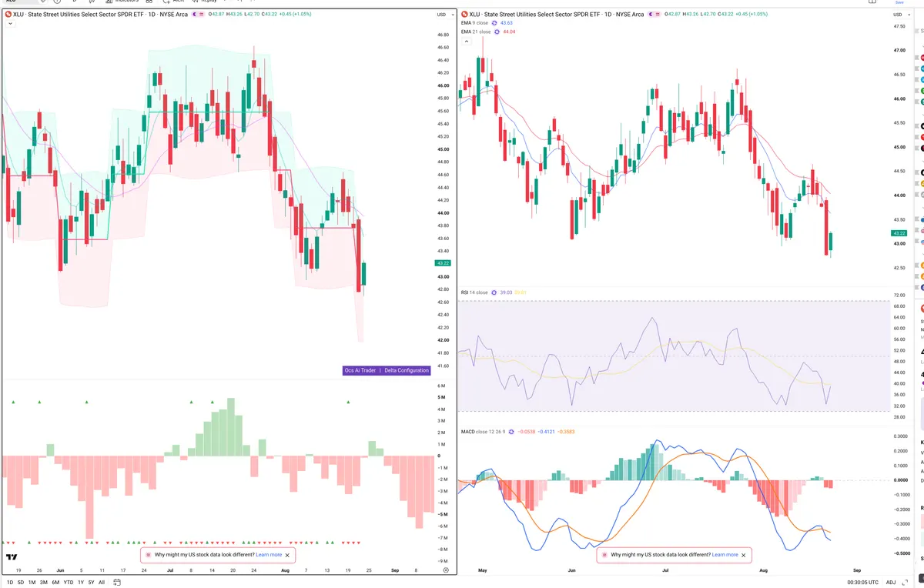Select the All date range
The height and width of the screenshot is (588, 924).
tap(102, 582)
